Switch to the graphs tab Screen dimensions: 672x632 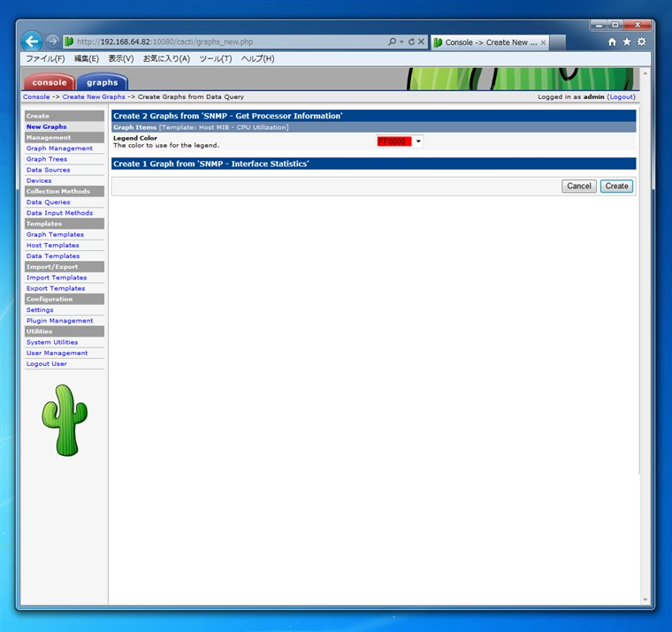pos(102,82)
